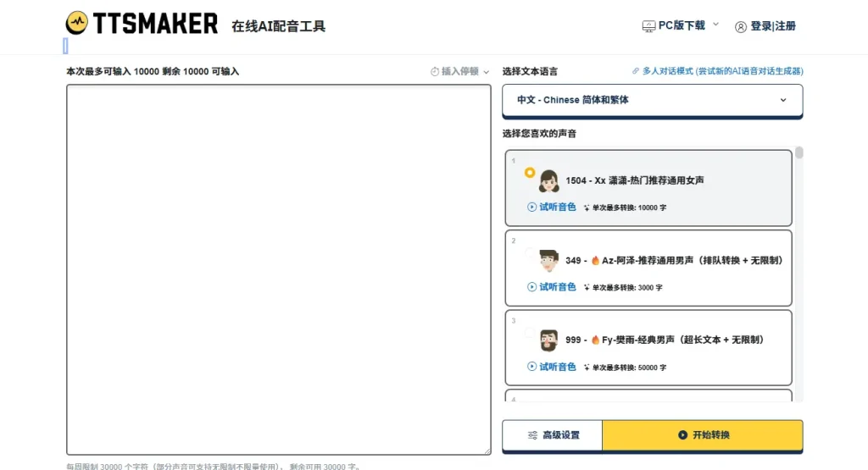Play the 试听音色 preview for voice 1504
Screen dimensions: 868x470
tap(552, 207)
